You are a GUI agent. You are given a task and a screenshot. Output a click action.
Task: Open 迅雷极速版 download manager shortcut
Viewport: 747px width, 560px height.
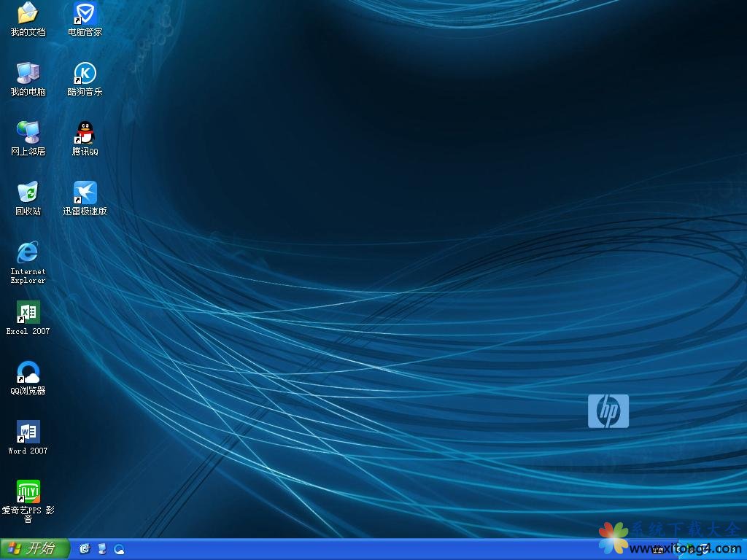pos(85,192)
